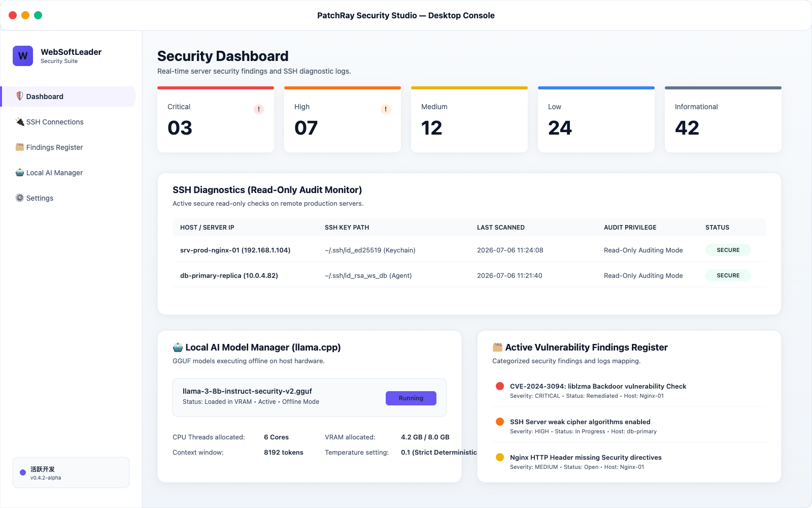Click timestamp 2026-07-06 11:24:08

510,250
